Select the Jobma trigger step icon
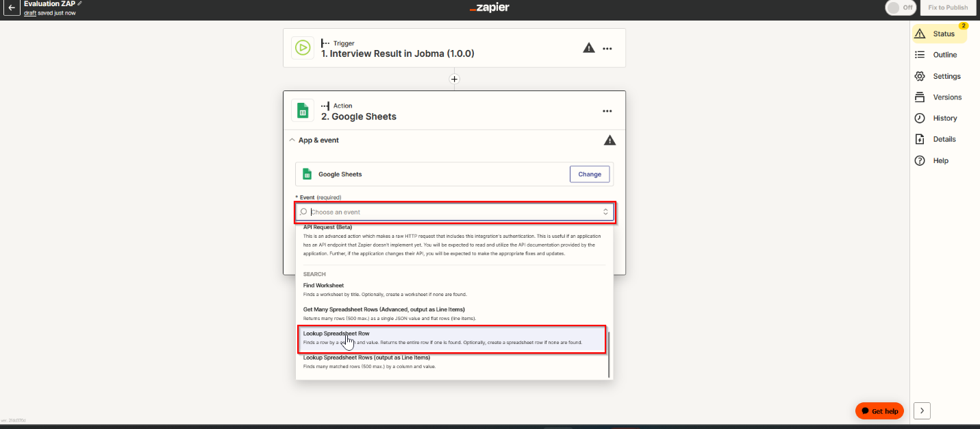The height and width of the screenshot is (429, 980). pyautogui.click(x=302, y=47)
